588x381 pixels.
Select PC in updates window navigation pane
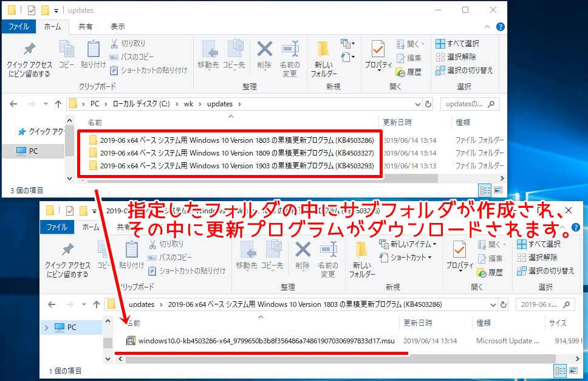pos(33,151)
